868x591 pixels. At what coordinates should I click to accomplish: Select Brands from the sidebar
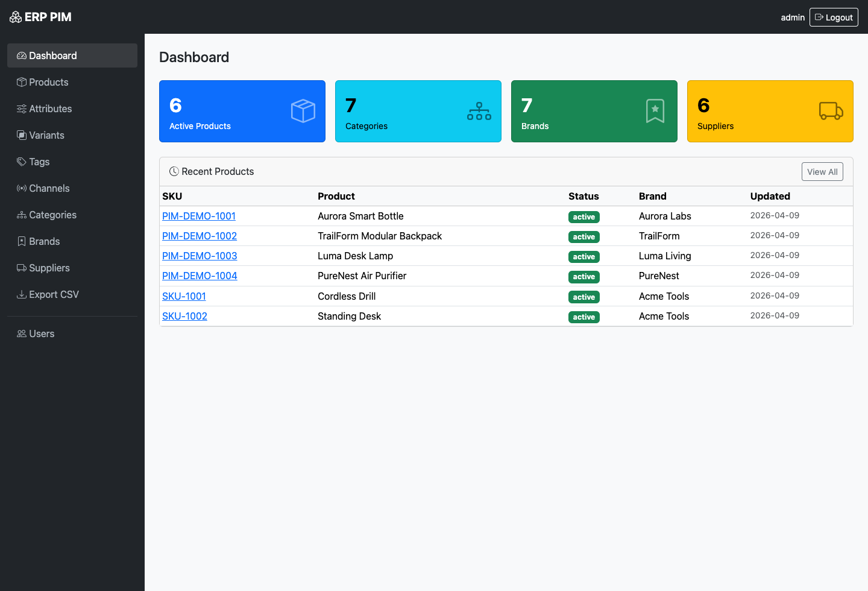point(44,241)
